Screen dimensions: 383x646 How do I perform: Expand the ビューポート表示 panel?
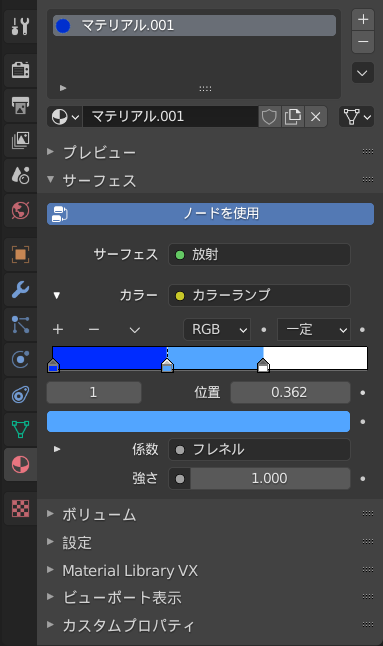[x=50, y=596]
